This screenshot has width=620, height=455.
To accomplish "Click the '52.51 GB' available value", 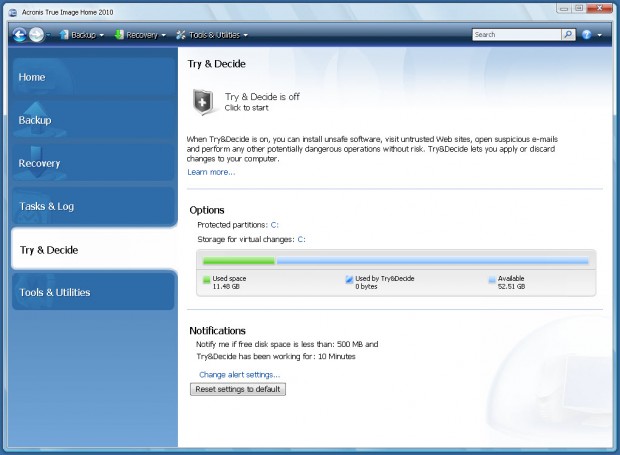I will [511, 287].
